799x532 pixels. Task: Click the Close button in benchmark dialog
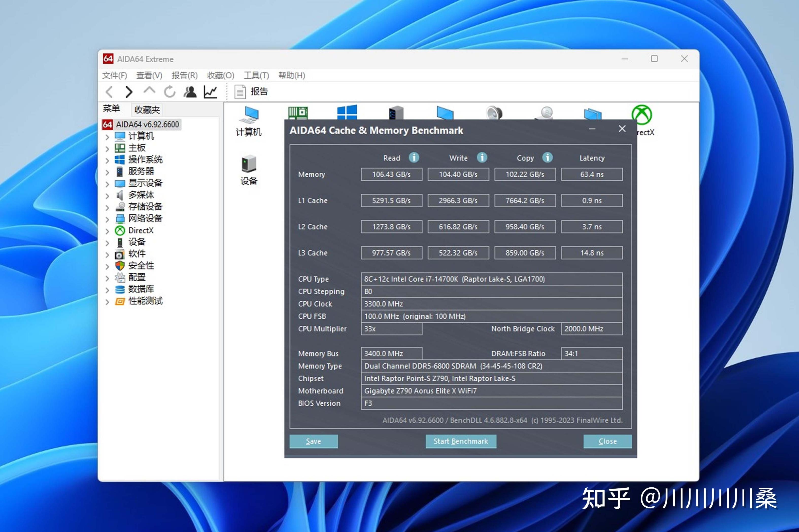[607, 441]
